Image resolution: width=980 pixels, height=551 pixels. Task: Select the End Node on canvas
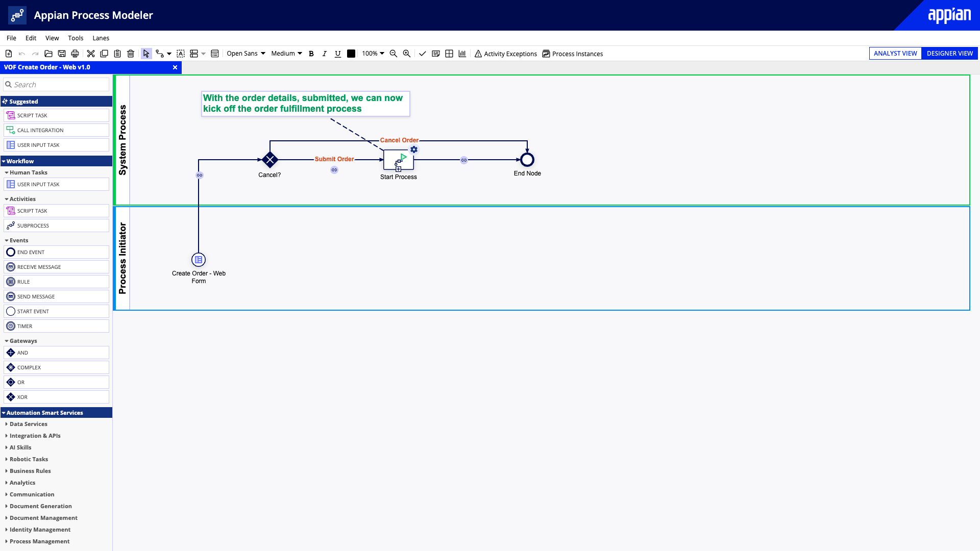(527, 160)
